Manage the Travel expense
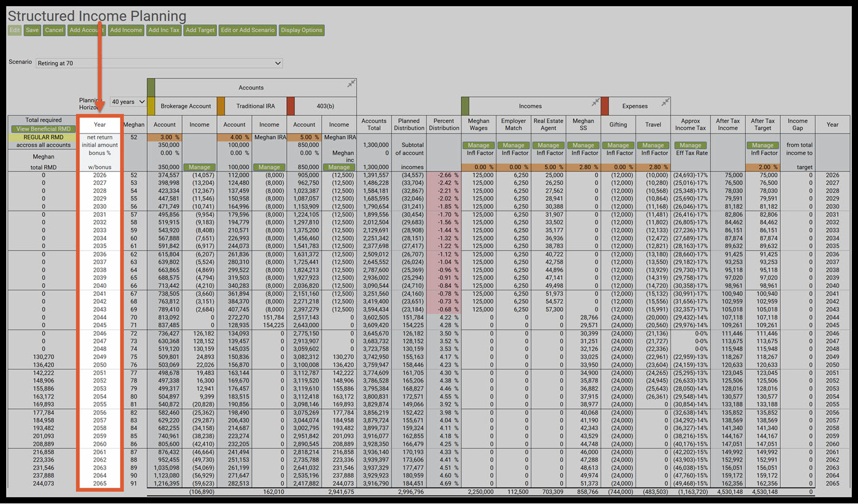858x504 pixels. coord(653,145)
